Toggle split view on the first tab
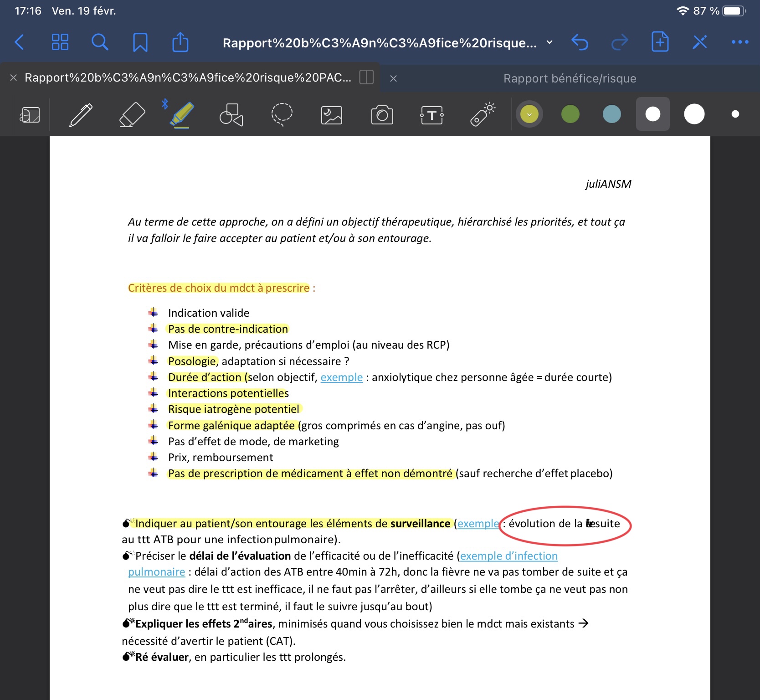The height and width of the screenshot is (700, 760). 366,77
